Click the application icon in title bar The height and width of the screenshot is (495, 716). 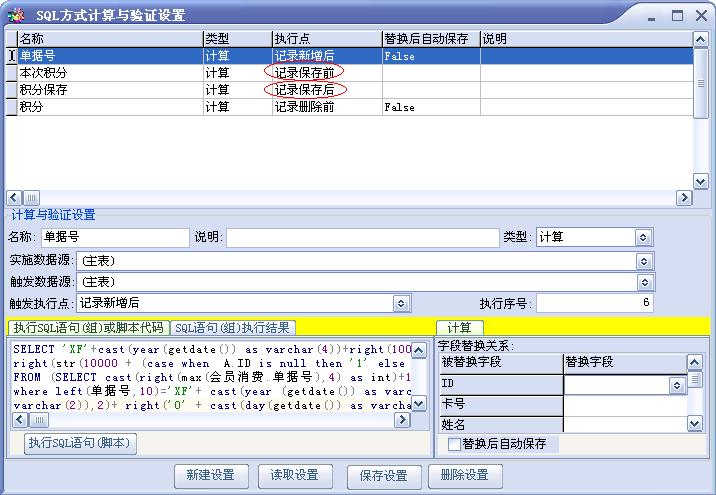tap(16, 15)
